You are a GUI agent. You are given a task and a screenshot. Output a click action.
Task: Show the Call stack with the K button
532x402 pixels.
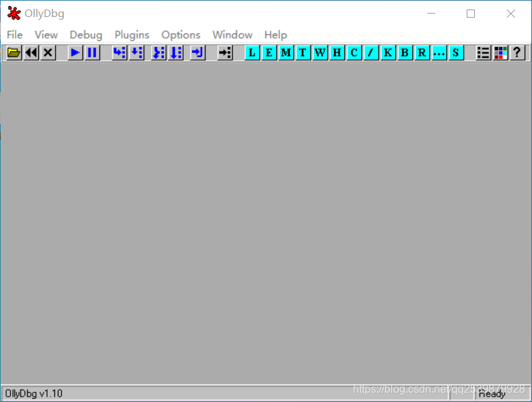click(388, 52)
